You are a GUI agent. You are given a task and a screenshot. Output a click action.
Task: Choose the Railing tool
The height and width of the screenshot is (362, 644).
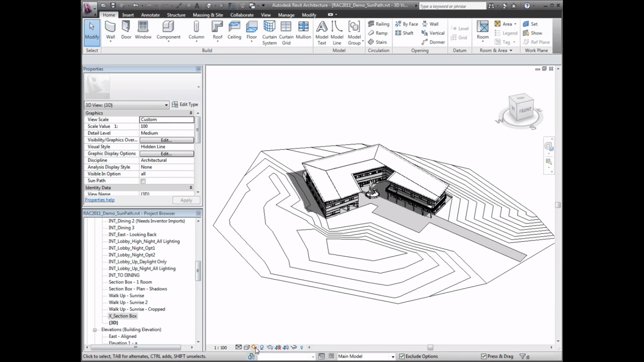tap(379, 24)
